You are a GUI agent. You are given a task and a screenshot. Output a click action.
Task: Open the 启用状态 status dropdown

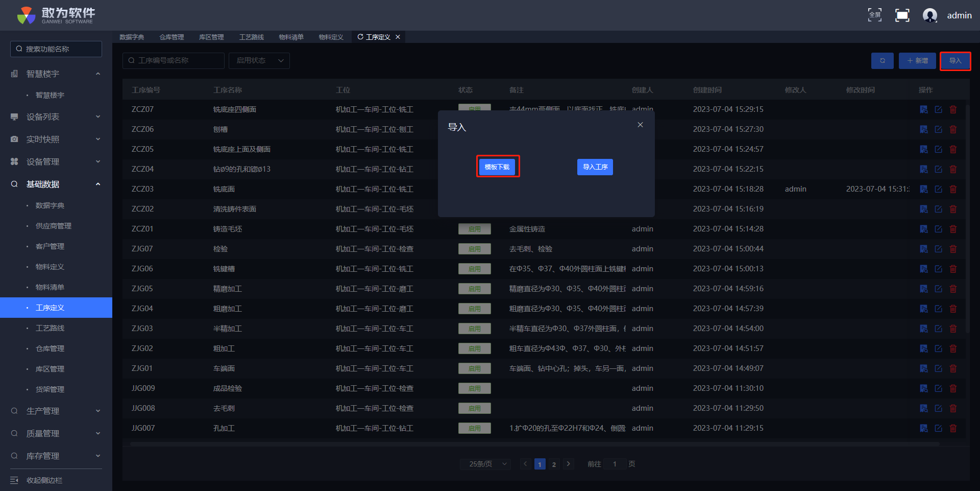(x=259, y=61)
